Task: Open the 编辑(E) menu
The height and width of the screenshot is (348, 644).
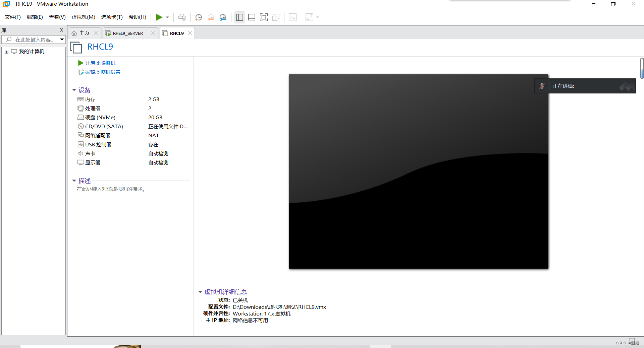Action: click(x=35, y=17)
